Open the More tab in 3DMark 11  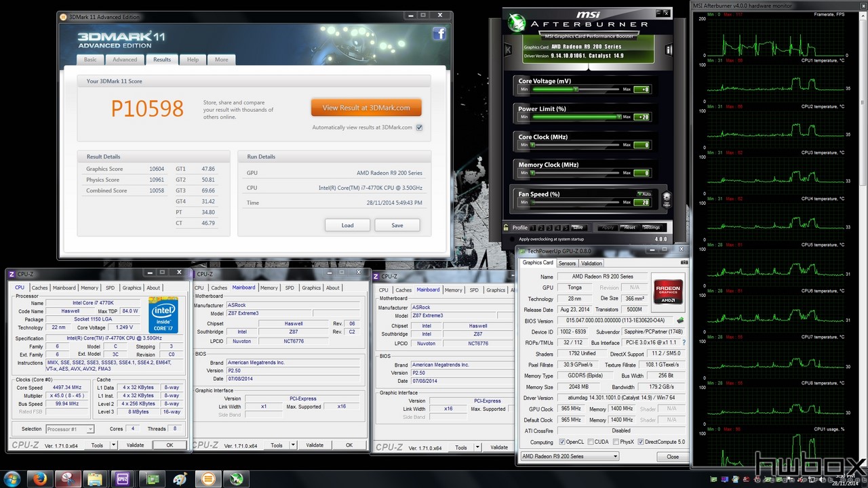[x=222, y=60]
